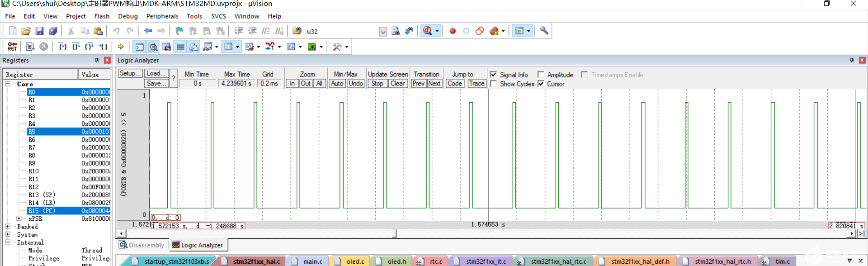Image resolution: width=868 pixels, height=266 pixels.
Task: Click the Start/Stop Debug Session icon
Action: coord(427,31)
